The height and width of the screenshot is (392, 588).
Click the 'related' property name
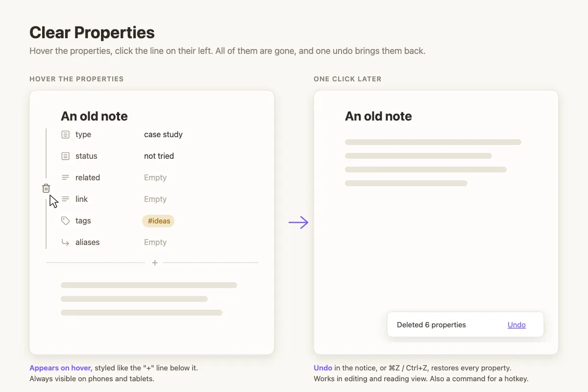coord(88,177)
